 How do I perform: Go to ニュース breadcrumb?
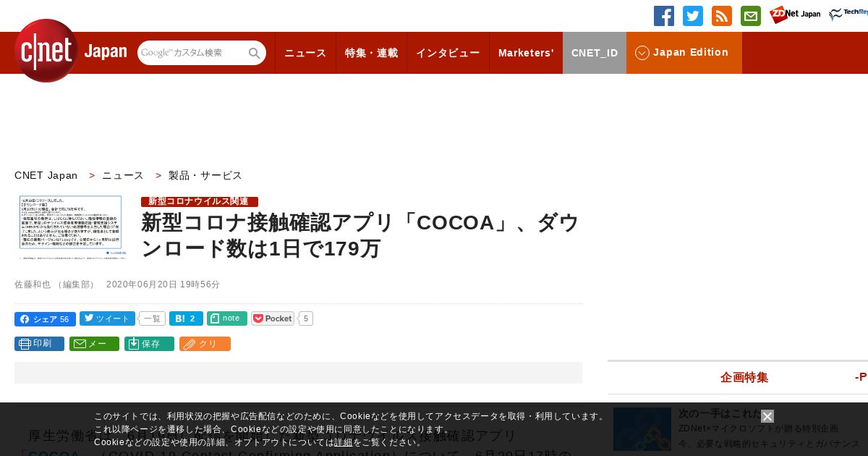pyautogui.click(x=123, y=175)
